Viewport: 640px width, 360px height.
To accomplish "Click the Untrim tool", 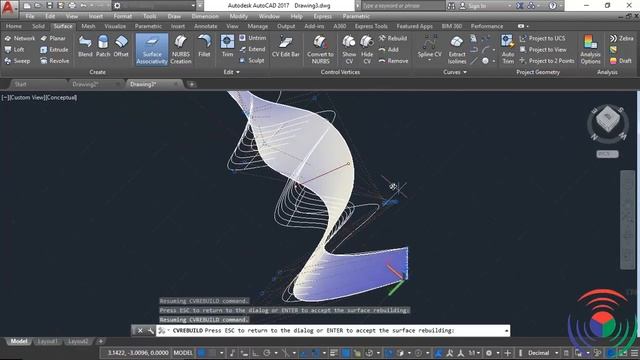I will [252, 38].
